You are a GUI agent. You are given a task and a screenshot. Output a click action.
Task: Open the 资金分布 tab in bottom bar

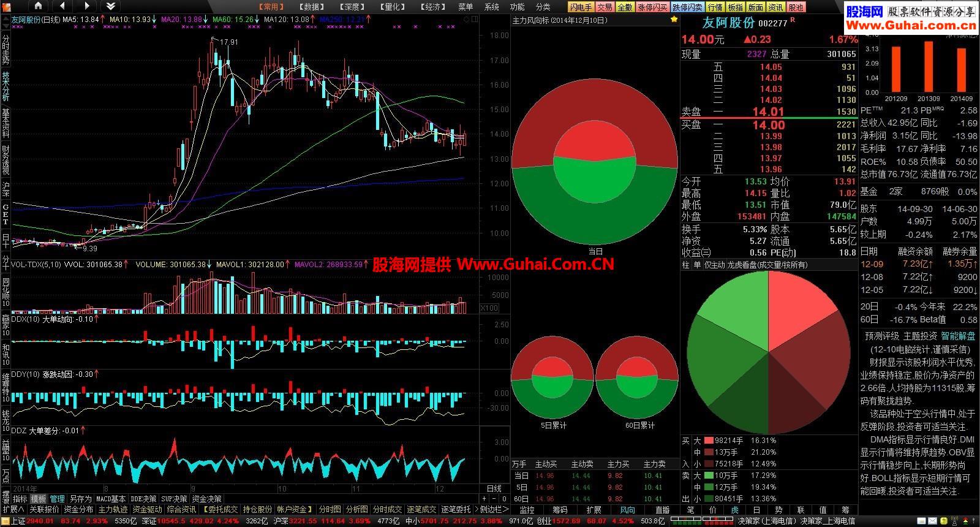coord(78,510)
